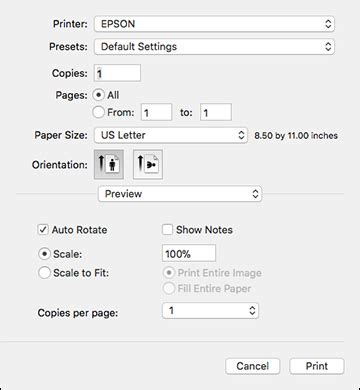Click the page range 'to' field
360x390 pixels.
click(x=216, y=112)
